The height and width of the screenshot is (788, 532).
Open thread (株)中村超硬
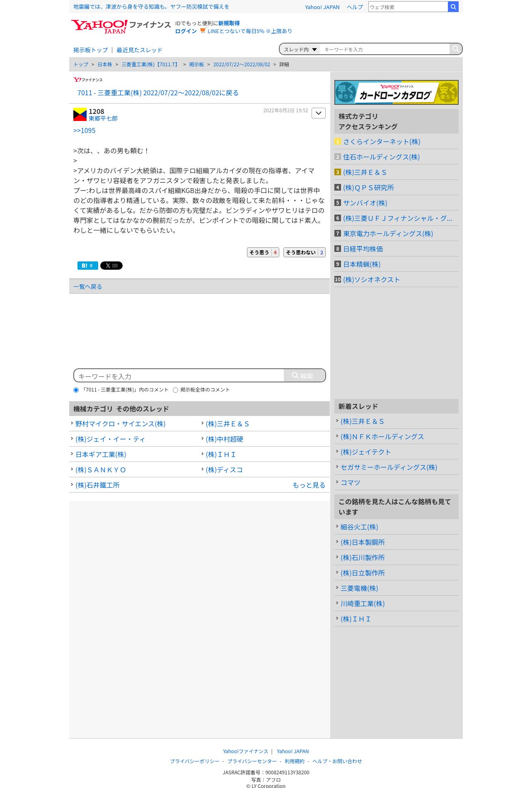point(225,439)
